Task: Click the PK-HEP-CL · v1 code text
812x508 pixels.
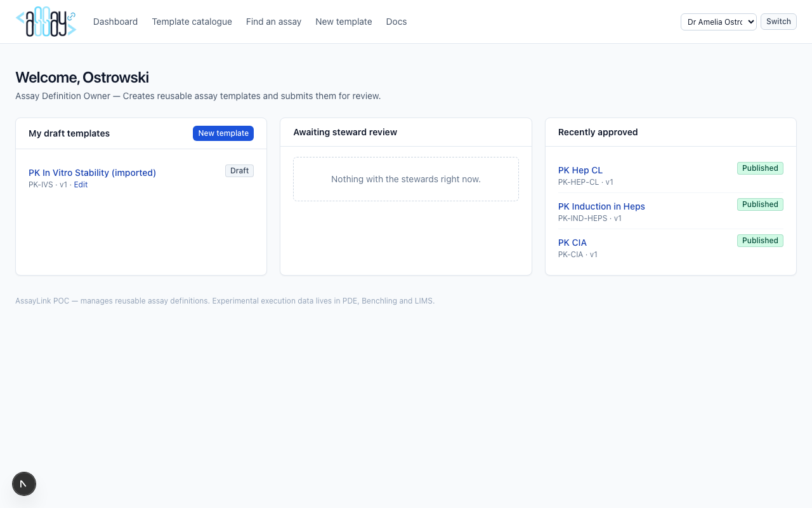Action: [x=586, y=182]
